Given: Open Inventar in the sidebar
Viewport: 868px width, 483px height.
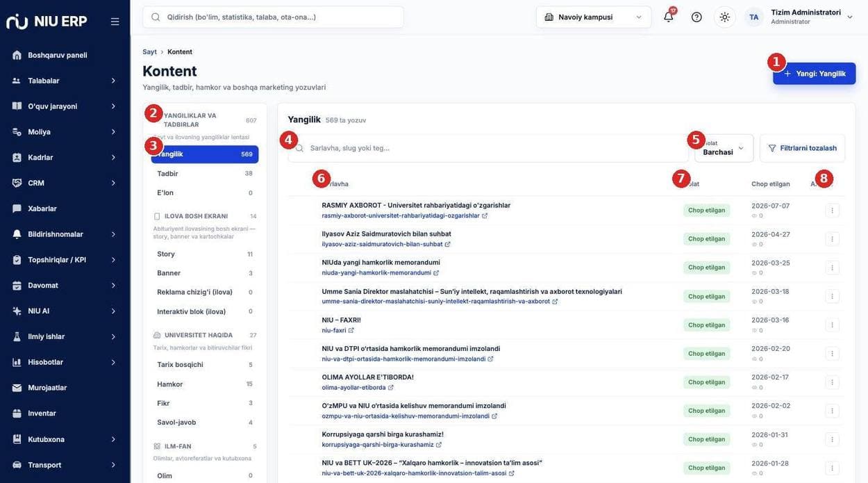Looking at the screenshot, I should coord(65,414).
